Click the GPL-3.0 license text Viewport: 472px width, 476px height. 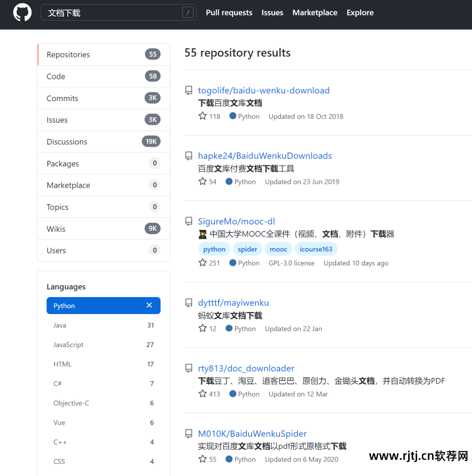click(x=291, y=263)
